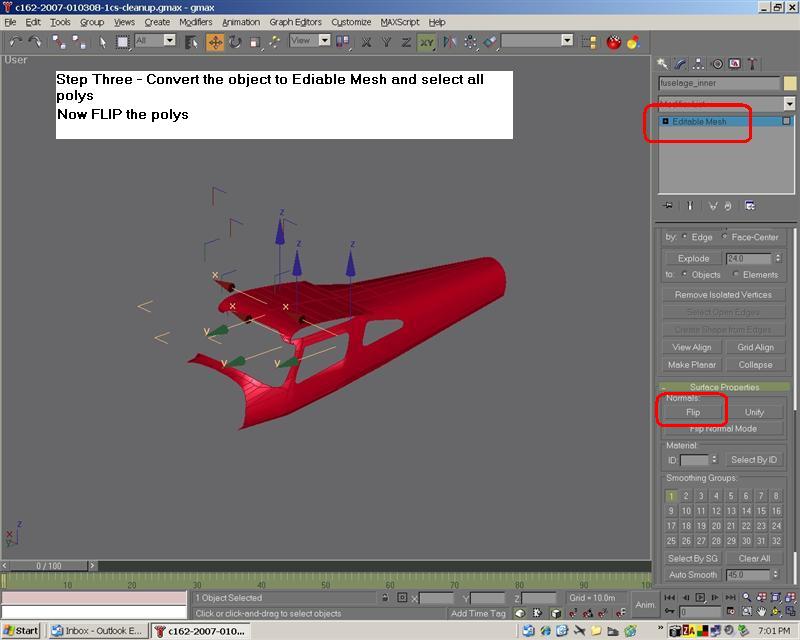This screenshot has width=800, height=640.
Task: Open the Modify panel tab icon
Action: [681, 64]
